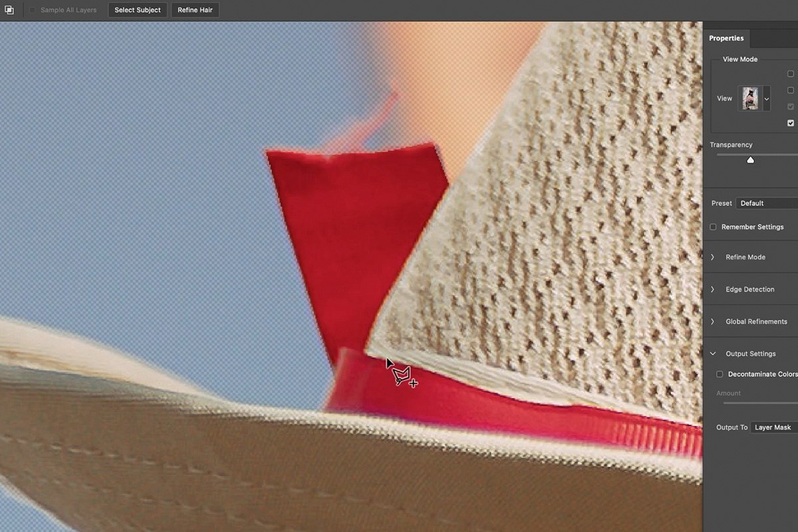Click the Transparency slider handle

[751, 160]
